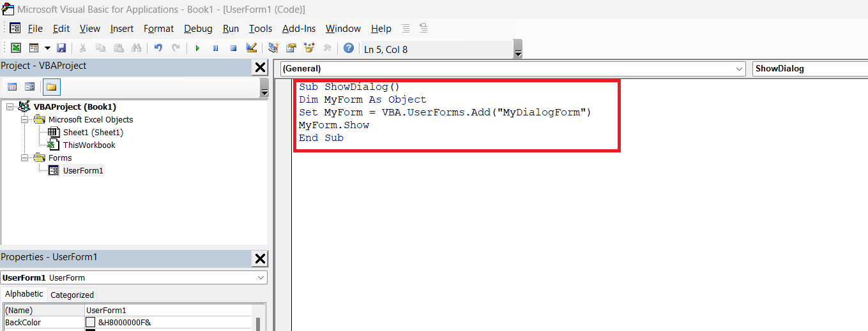Click the Insert UserForm toolbar icon
This screenshot has width=868, height=331.
coord(33,48)
